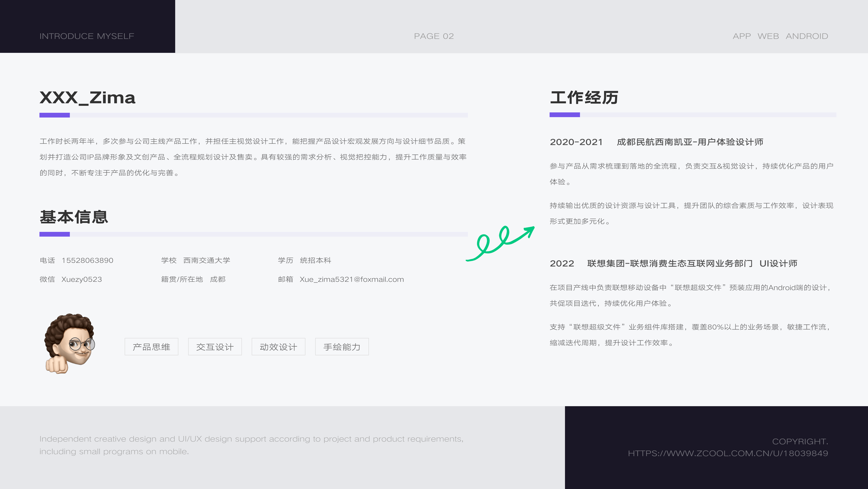This screenshot has height=489, width=868.
Task: Click the paragraph starting 支持“联想超级文件”
Action: pos(690,335)
